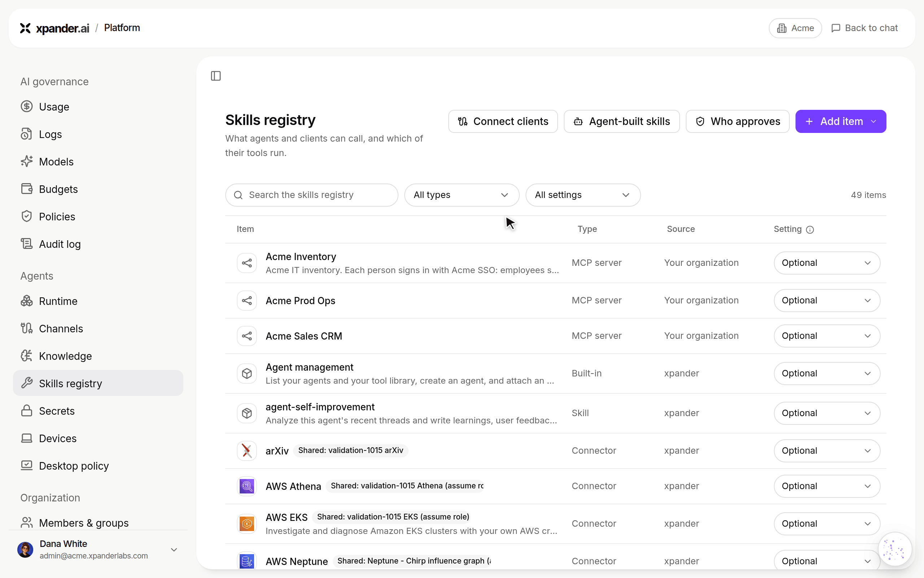Click the AWS EKS connector logo

[247, 524]
